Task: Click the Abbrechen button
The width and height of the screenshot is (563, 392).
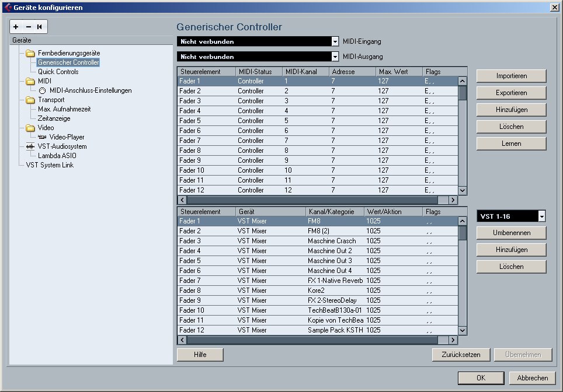Action: 532,378
